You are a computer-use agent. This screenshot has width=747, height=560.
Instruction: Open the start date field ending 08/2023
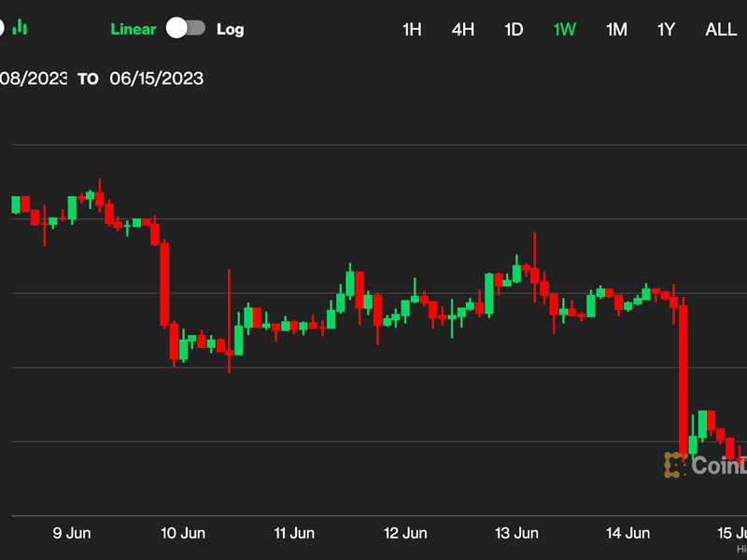pyautogui.click(x=34, y=78)
